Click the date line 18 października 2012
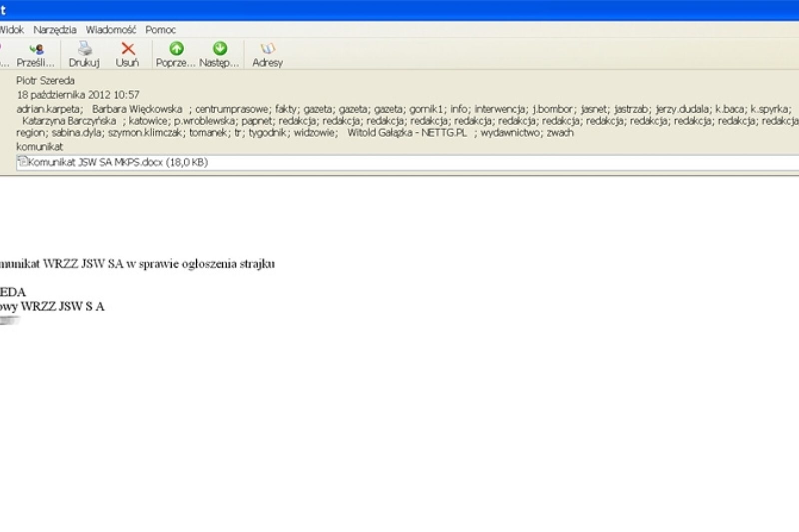Screen dimensions: 799x532 (x=78, y=94)
